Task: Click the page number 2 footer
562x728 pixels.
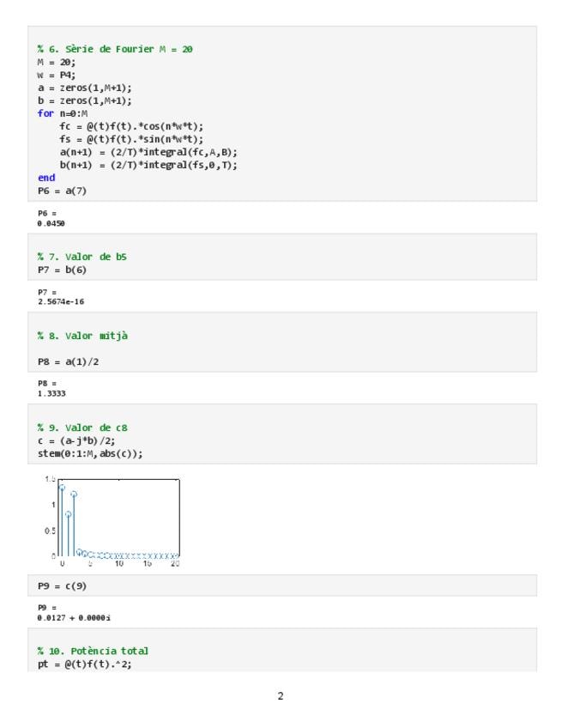Action: (281, 696)
